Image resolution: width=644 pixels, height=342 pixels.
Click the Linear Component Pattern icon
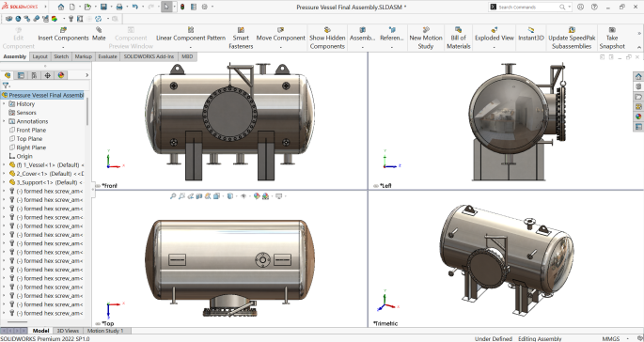coord(191,29)
